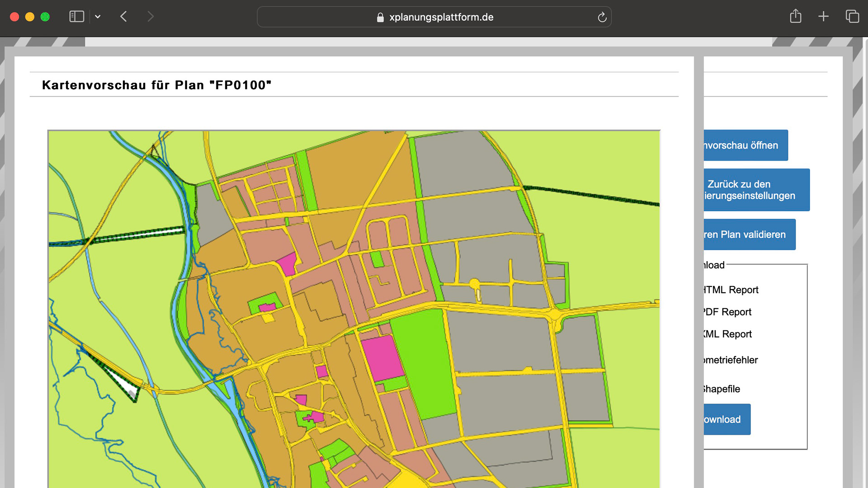Image resolution: width=868 pixels, height=488 pixels.
Task: Open the sidebar options dropdown chevron
Action: pyautogui.click(x=98, y=17)
